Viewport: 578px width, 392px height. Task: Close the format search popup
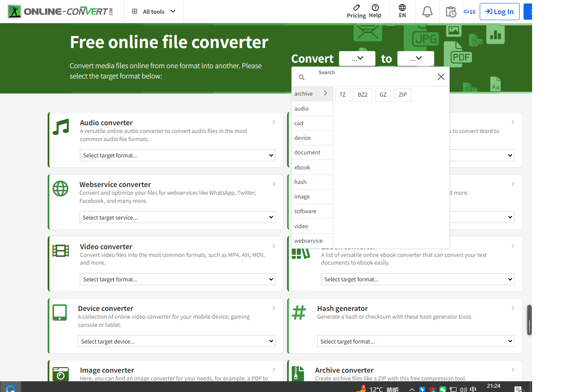pos(441,77)
